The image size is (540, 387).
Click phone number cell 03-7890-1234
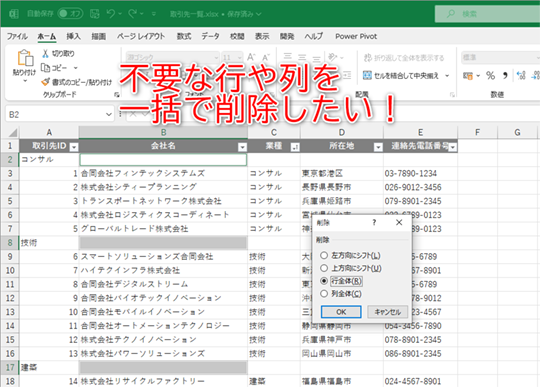pyautogui.click(x=420, y=174)
